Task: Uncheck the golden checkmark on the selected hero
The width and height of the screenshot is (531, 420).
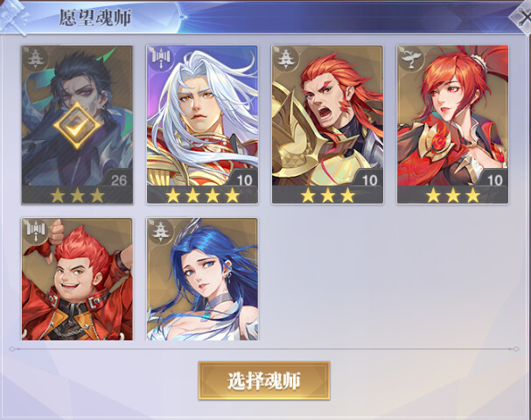Action: pyautogui.click(x=77, y=125)
